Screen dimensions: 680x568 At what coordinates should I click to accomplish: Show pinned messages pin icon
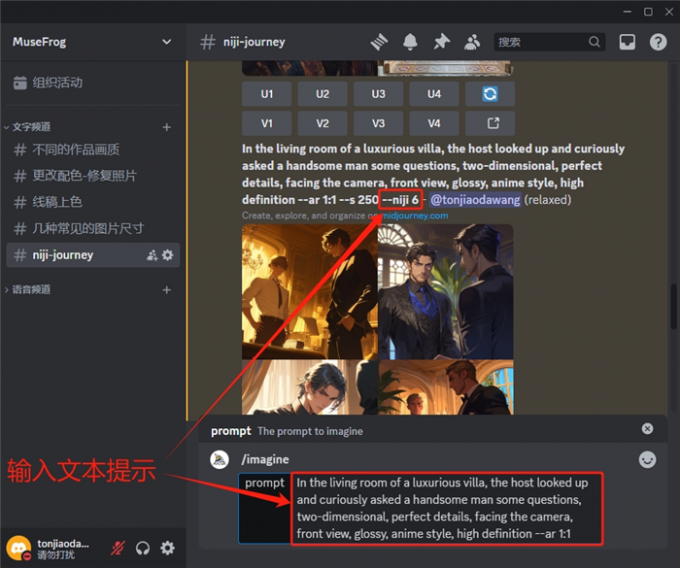441,42
